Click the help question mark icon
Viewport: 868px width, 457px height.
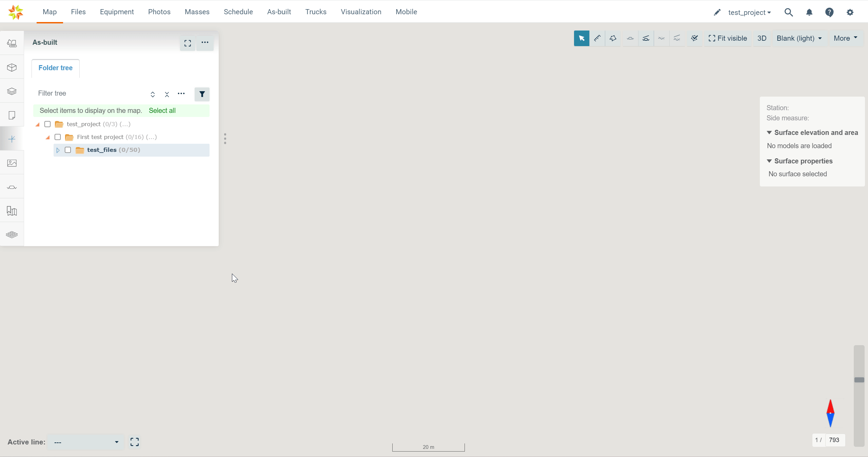point(829,13)
